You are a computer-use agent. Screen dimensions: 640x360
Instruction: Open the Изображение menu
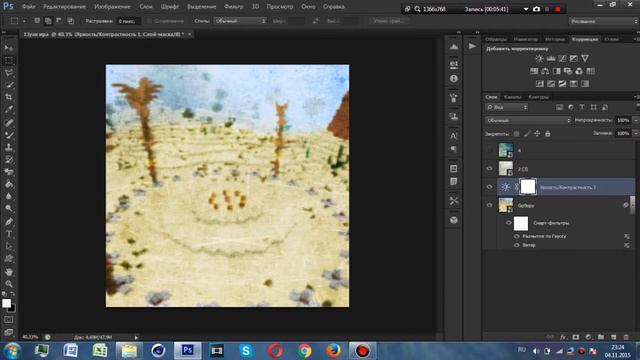[x=112, y=7]
